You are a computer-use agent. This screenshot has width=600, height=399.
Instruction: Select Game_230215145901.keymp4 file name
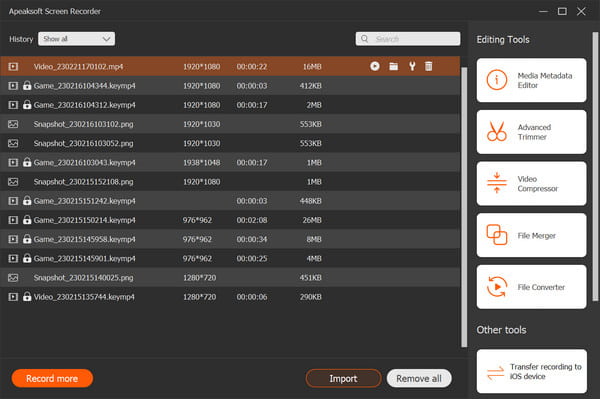click(85, 259)
